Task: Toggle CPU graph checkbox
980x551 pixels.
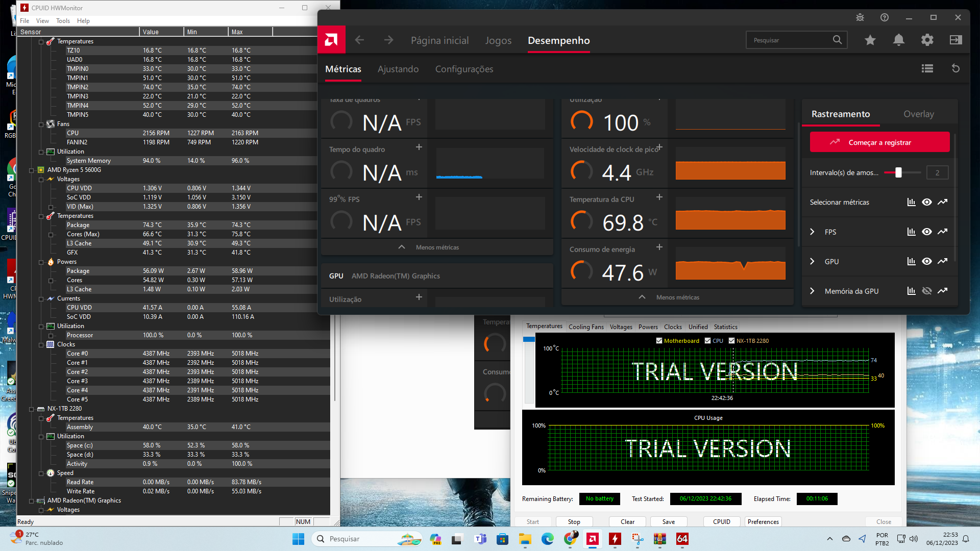Action: pyautogui.click(x=707, y=341)
